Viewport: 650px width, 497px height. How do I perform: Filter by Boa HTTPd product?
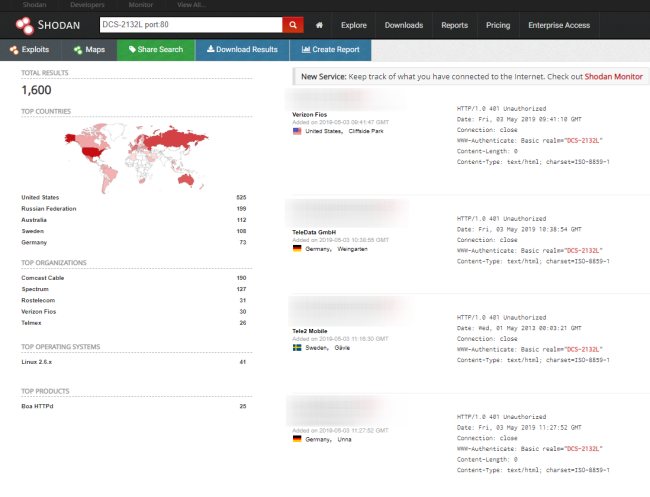point(37,406)
